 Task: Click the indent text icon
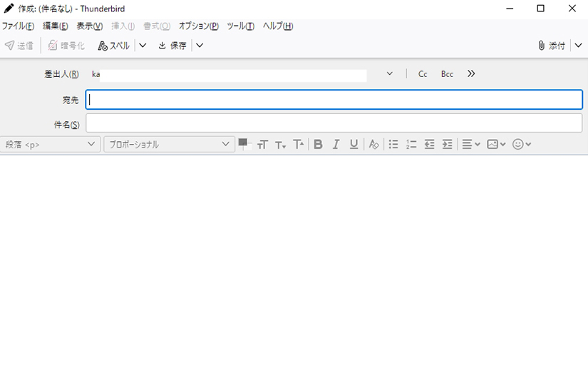(x=447, y=144)
